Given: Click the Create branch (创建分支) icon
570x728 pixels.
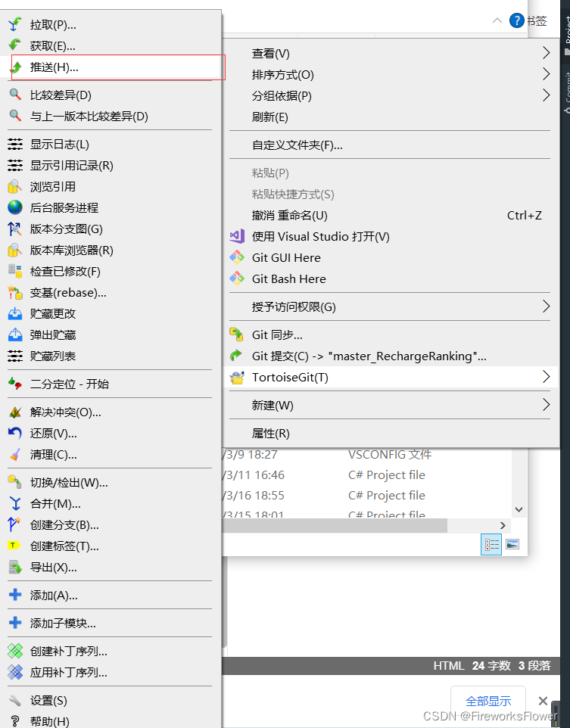Looking at the screenshot, I should 15,524.
